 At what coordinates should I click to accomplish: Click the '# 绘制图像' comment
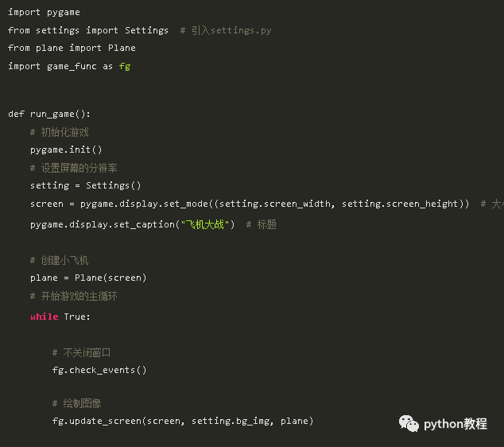(x=76, y=403)
